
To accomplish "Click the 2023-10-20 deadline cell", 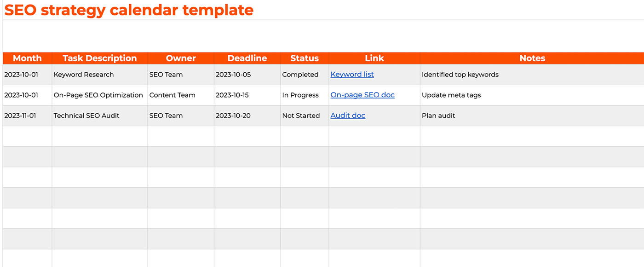I will (233, 116).
